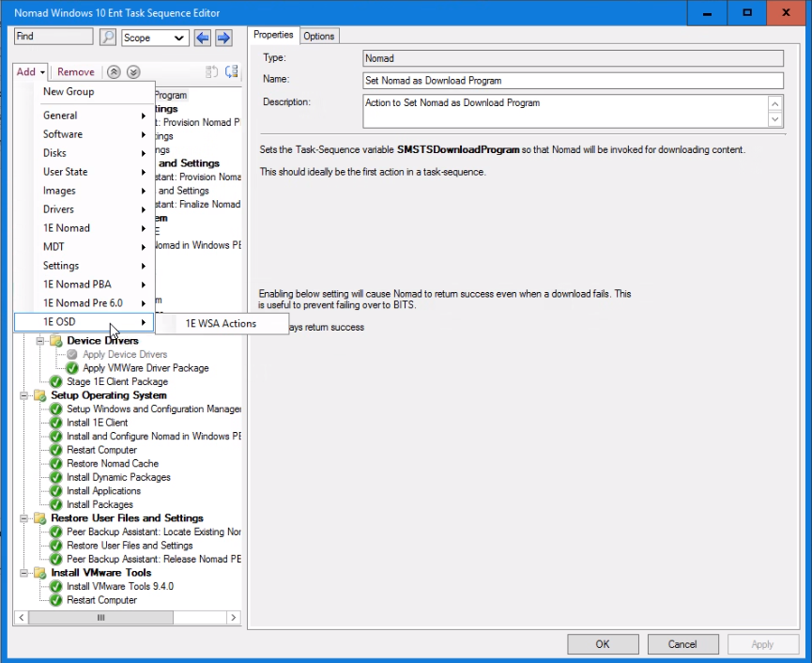
Task: Select Setup Windows and Configuration Manager step
Action: click(x=154, y=409)
